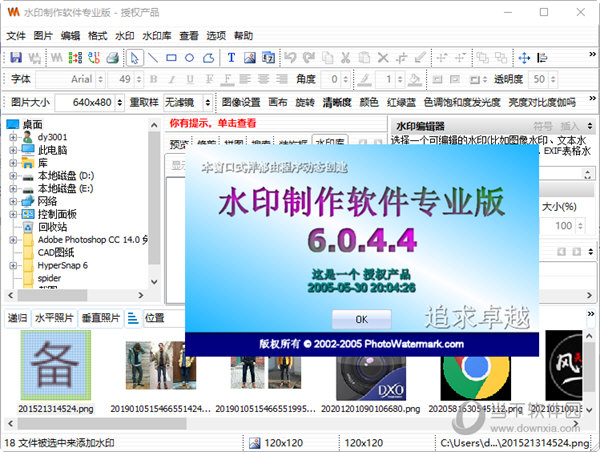Click the thumbnail strip horizontal scrollbar

point(102,424)
